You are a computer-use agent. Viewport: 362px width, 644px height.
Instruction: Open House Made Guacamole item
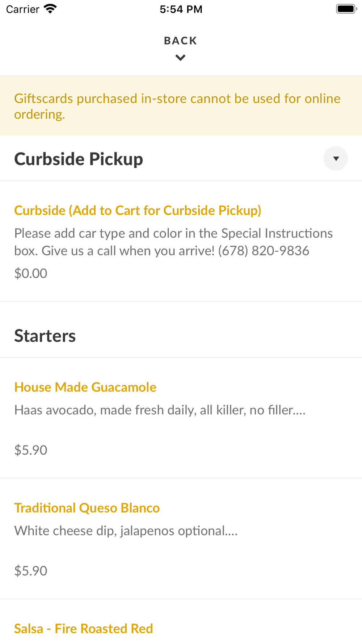point(85,387)
